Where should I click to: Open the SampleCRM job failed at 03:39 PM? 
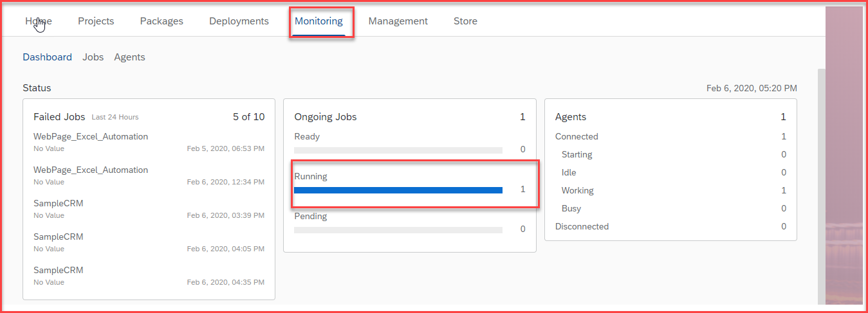coord(58,204)
